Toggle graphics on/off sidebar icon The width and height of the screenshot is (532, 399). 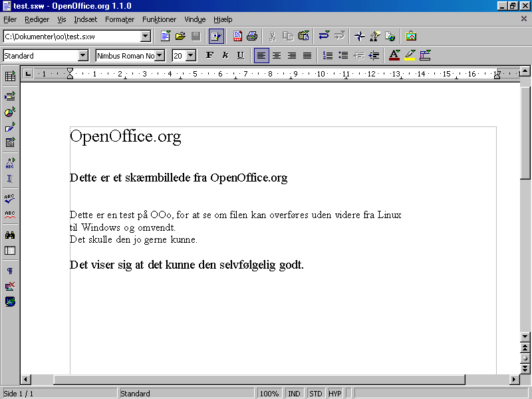tap(10, 287)
